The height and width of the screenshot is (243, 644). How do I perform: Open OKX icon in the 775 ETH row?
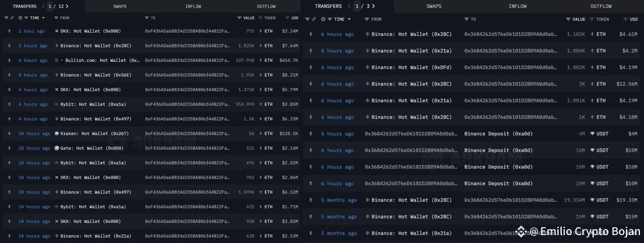coord(57,31)
